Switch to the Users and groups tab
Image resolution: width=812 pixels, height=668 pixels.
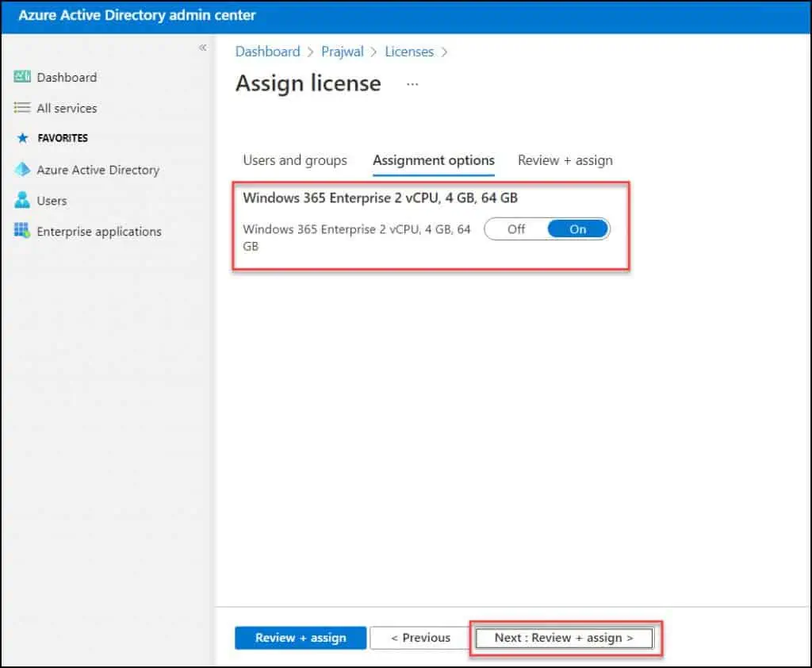click(x=295, y=160)
